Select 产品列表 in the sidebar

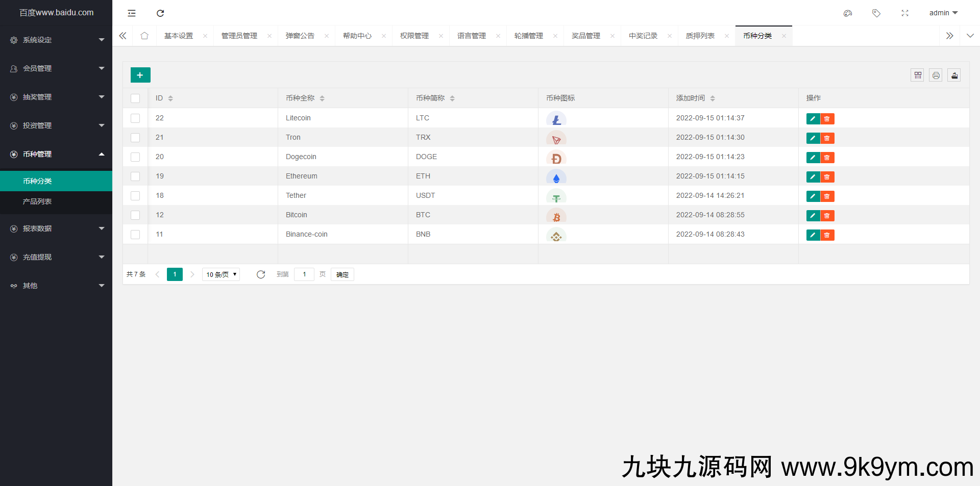(x=37, y=201)
